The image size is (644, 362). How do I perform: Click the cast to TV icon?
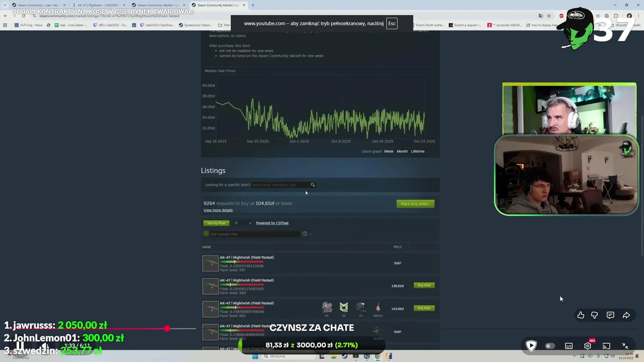coord(606,346)
